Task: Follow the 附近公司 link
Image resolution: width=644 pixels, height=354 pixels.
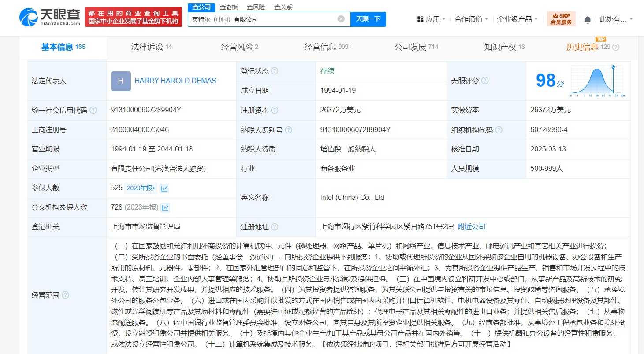Action: pyautogui.click(x=472, y=227)
